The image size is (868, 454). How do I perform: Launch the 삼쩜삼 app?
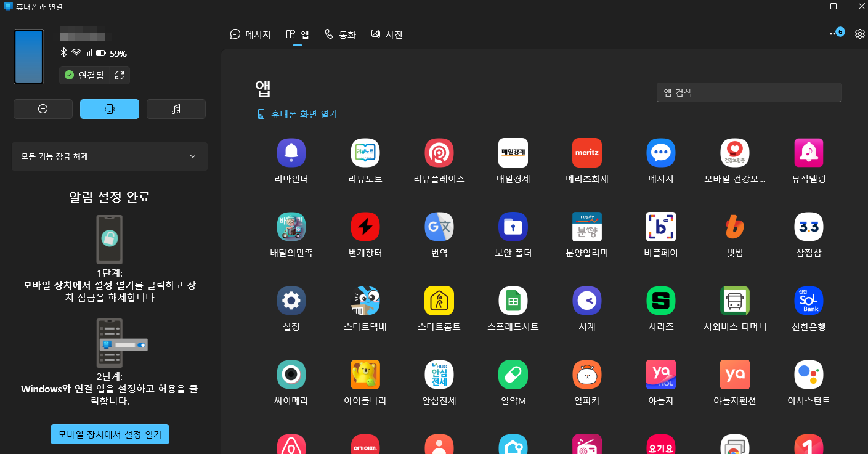(x=809, y=227)
